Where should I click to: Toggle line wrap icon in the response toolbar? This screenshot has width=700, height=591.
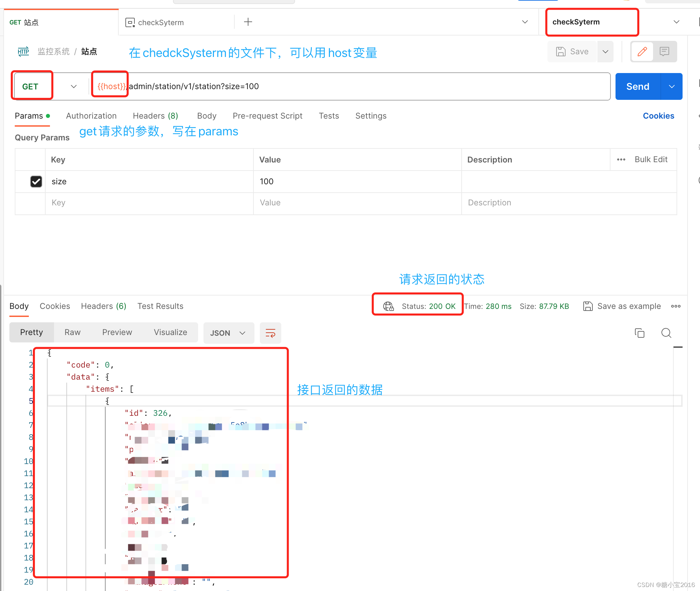(x=270, y=333)
